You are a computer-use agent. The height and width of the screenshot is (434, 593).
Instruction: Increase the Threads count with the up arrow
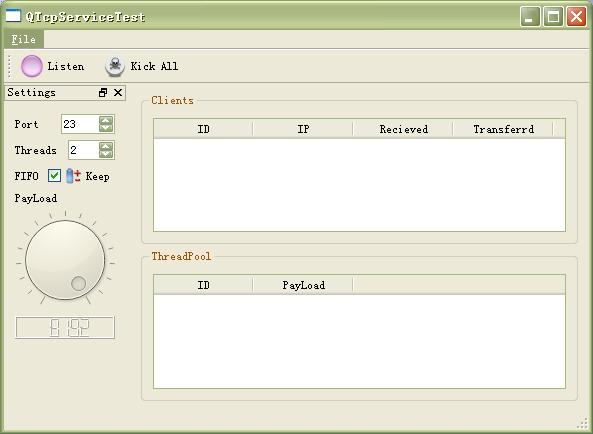(x=106, y=146)
